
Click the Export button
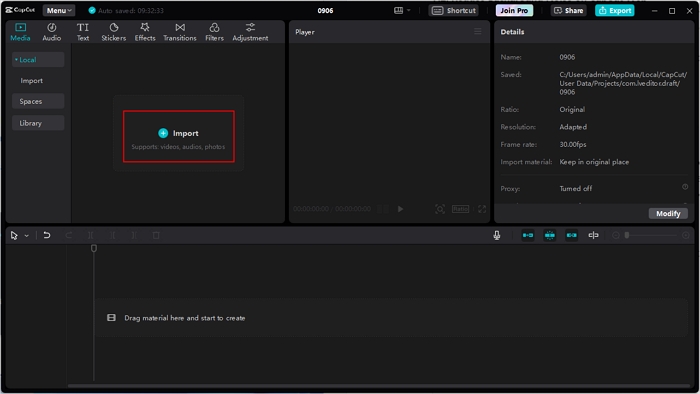(615, 10)
